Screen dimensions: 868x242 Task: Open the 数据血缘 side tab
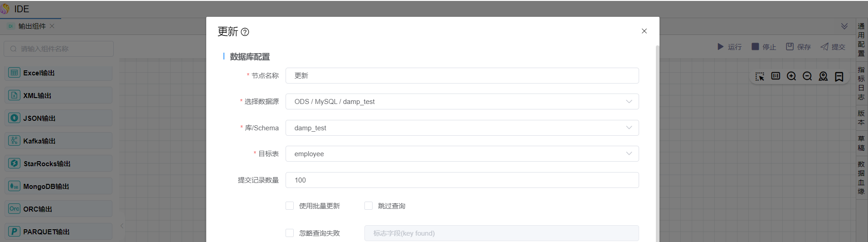[x=861, y=178]
